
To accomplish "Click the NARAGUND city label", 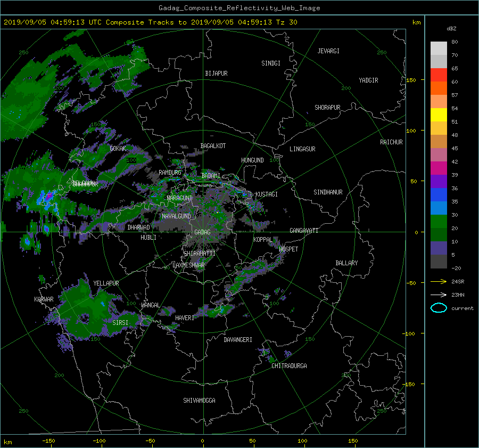I will pos(180,198).
